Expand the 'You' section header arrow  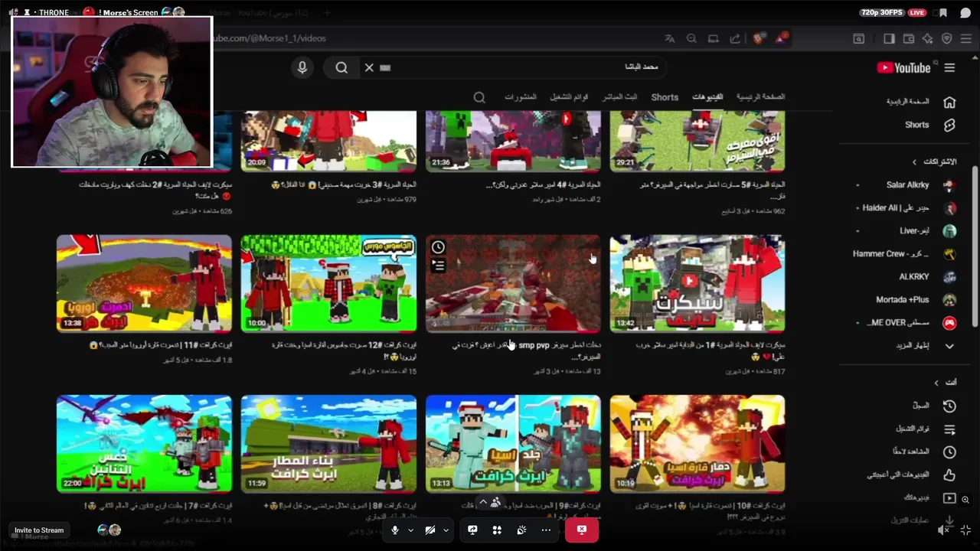[x=936, y=382]
